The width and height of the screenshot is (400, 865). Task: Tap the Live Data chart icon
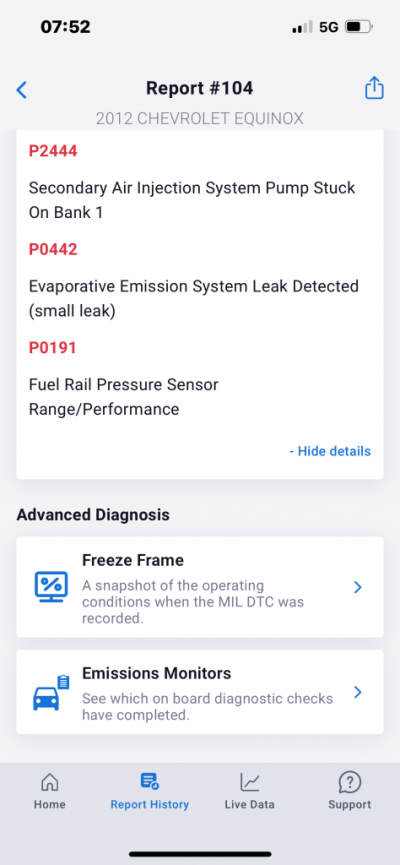click(249, 782)
